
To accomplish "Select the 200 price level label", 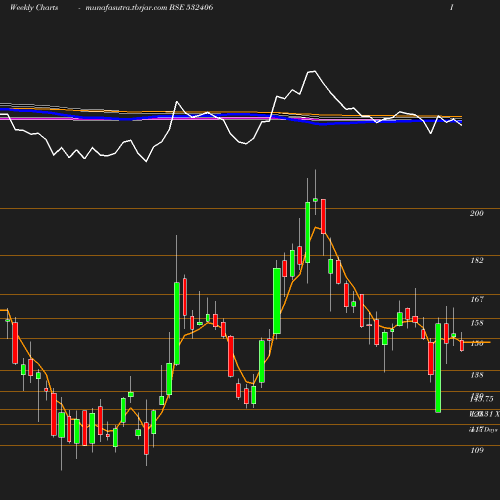I will pos(477,213).
